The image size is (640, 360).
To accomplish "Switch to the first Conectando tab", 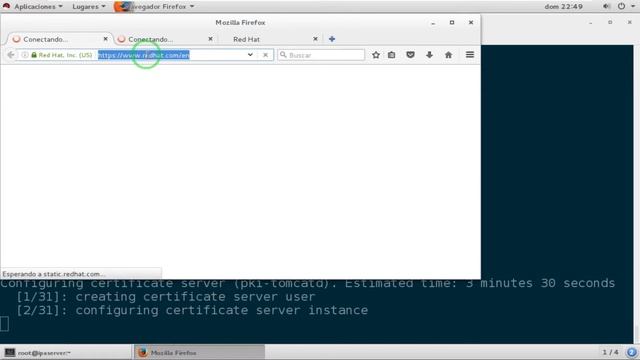I will [59, 39].
